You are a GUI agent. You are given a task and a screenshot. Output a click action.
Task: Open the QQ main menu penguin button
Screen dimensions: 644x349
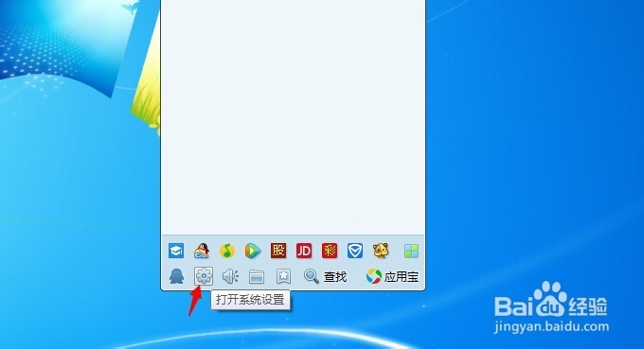[176, 276]
